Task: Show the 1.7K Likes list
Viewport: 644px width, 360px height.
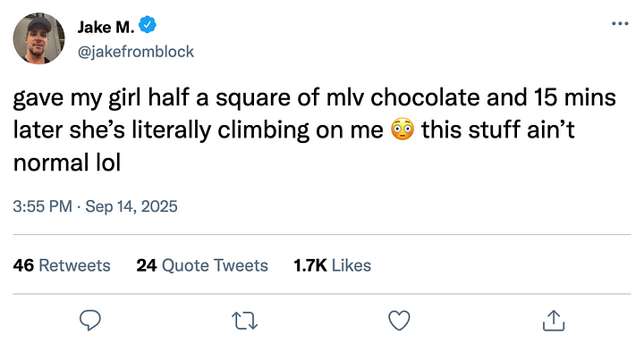Action: click(x=332, y=265)
